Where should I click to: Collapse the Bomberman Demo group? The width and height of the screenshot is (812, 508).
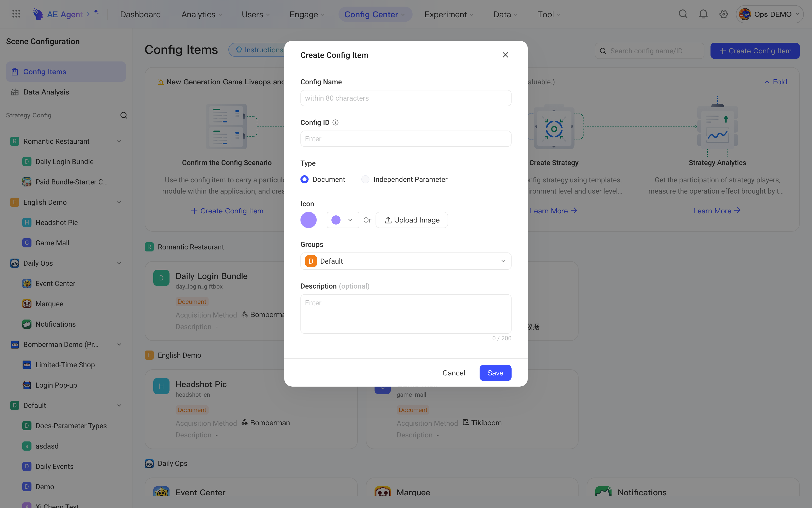(x=119, y=344)
